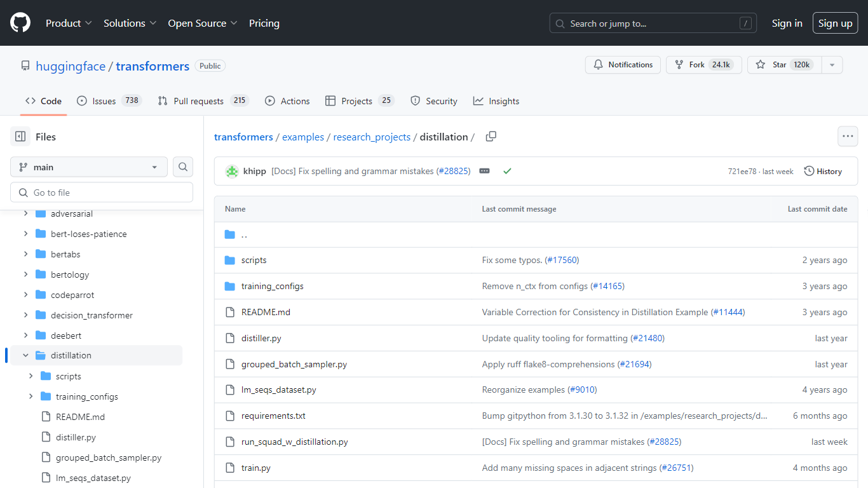Focus the Search or jump to field
Screen dimensions: 868x488
653,24
